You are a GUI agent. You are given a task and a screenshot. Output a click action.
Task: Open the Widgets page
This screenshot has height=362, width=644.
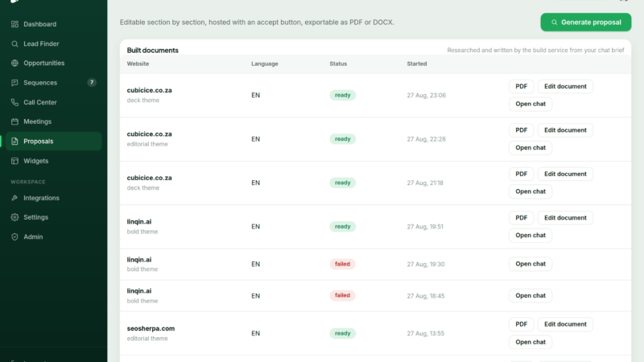[x=53, y=161]
